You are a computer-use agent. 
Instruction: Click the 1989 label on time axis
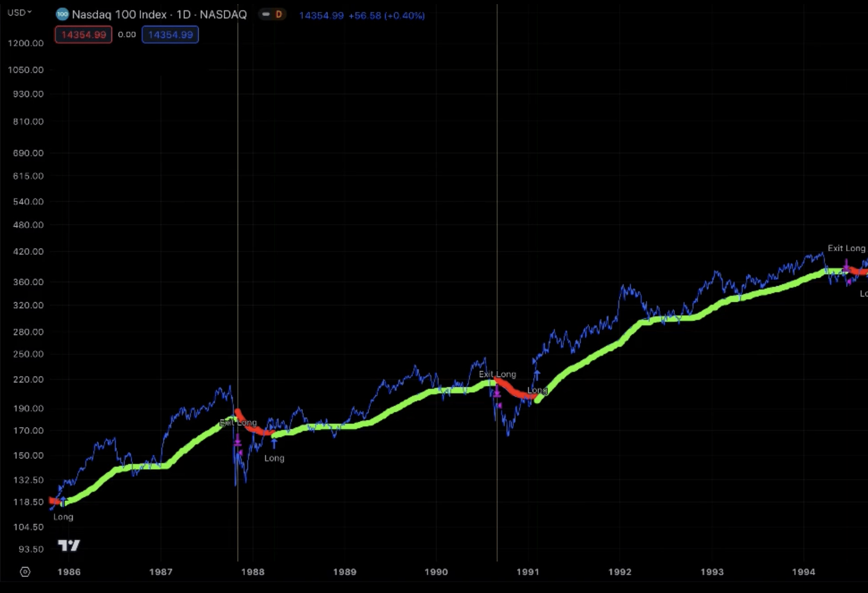345,572
